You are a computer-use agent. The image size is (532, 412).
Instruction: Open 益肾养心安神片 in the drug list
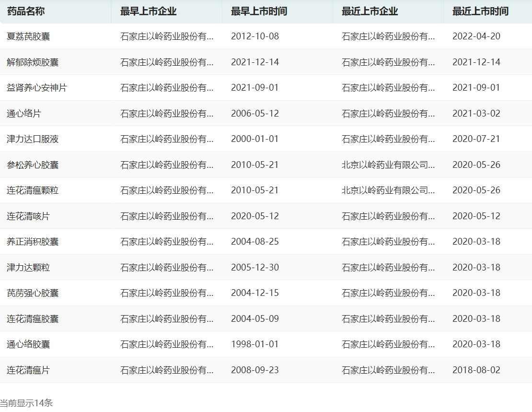(37, 88)
